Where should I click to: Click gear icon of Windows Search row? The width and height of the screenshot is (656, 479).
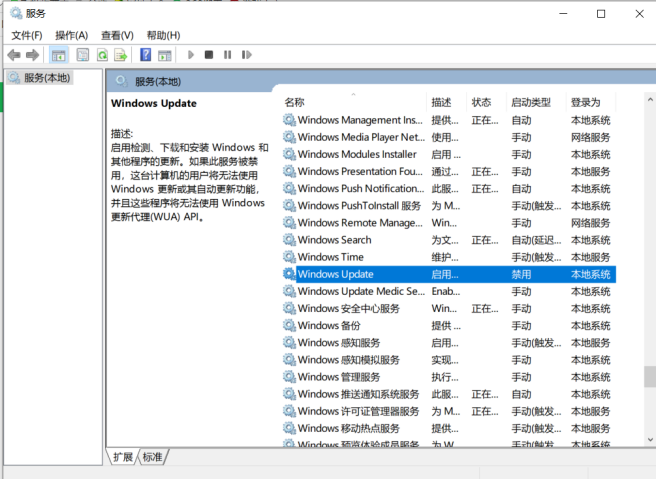coord(289,240)
